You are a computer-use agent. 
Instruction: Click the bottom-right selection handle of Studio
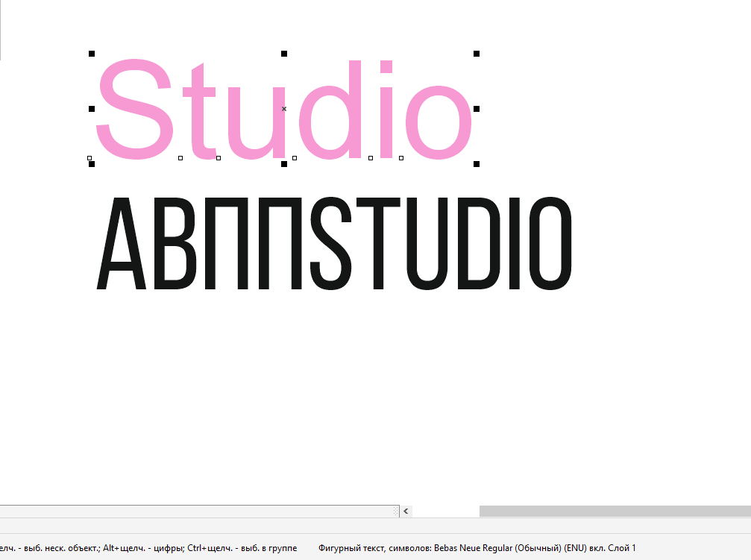pyautogui.click(x=477, y=164)
